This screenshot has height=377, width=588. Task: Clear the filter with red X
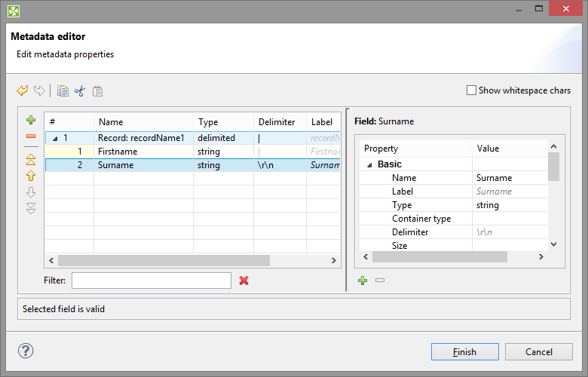(243, 280)
